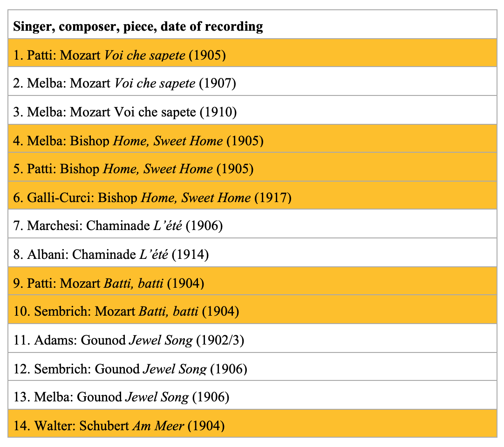Select Galli-Curci Home, Sweet Home row
The height and width of the screenshot is (447, 504).
coord(152,197)
